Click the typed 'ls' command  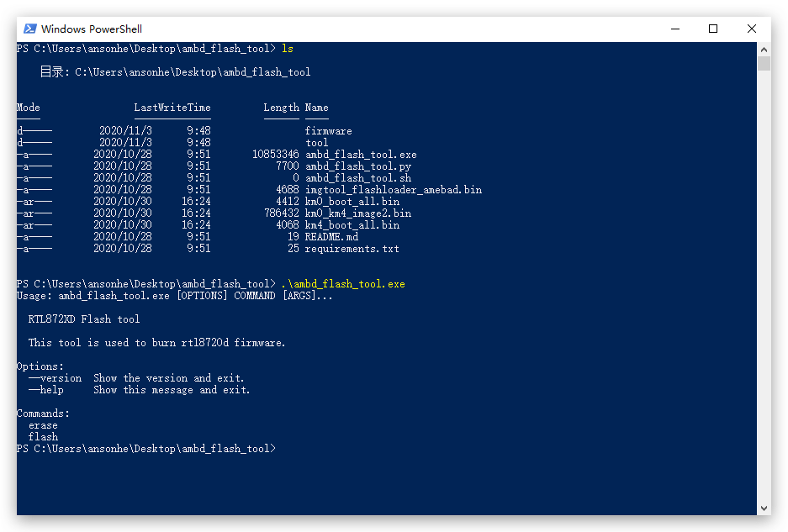click(x=288, y=49)
